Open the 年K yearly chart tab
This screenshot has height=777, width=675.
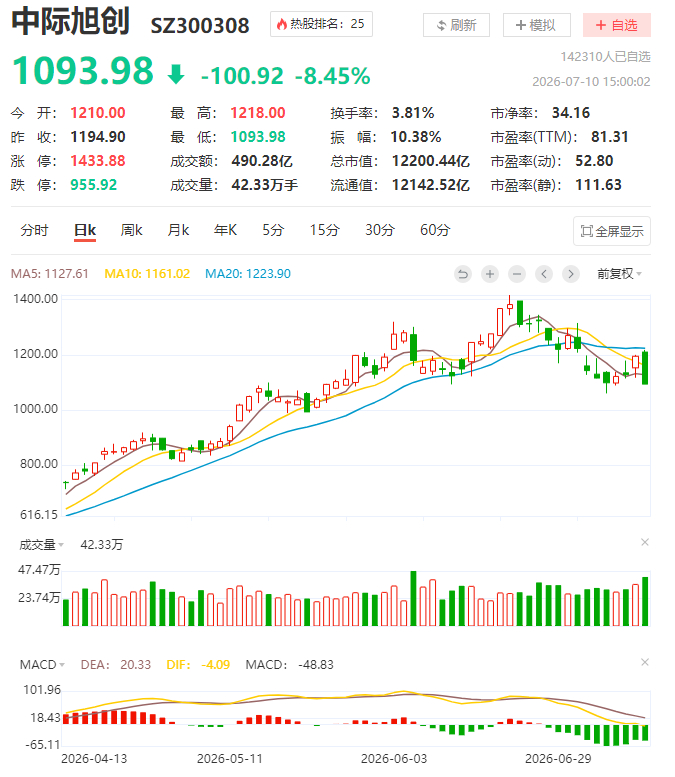(225, 230)
